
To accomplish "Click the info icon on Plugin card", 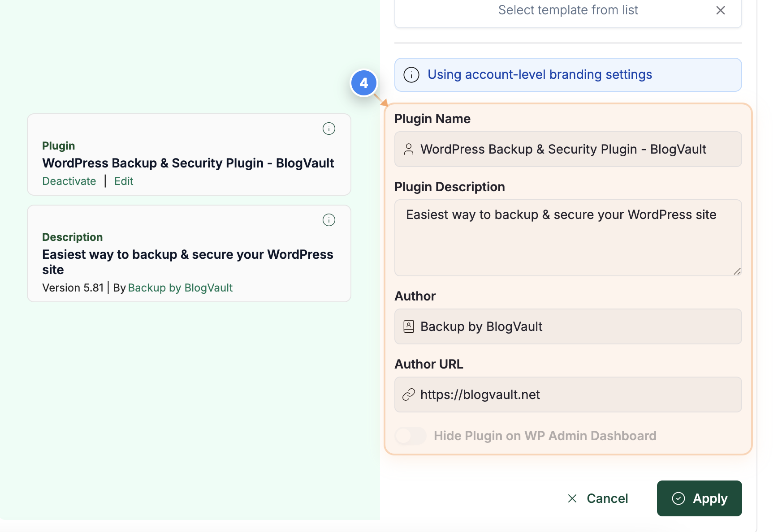I will click(x=329, y=129).
